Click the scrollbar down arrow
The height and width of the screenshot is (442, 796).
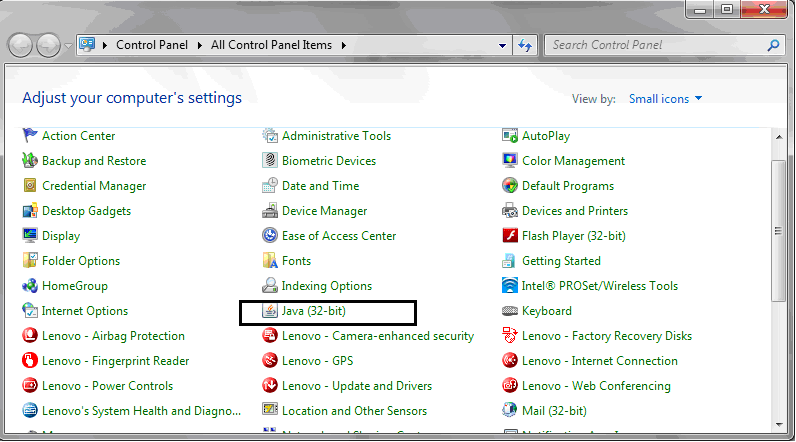click(x=779, y=425)
